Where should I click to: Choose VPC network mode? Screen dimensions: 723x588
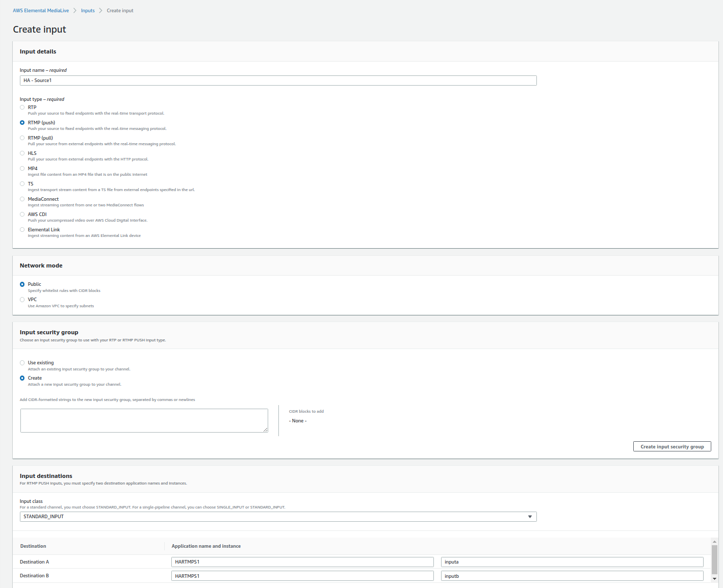[22, 300]
